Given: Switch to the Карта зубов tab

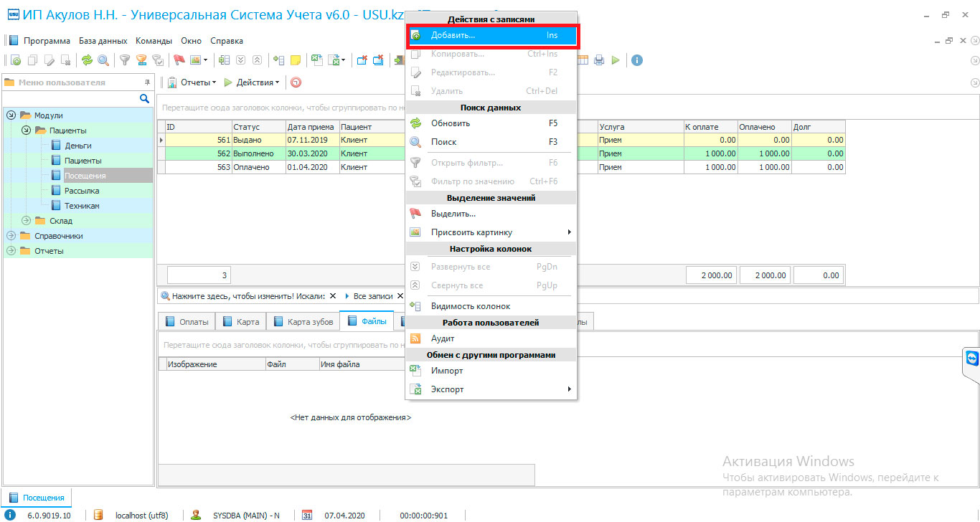Looking at the screenshot, I should coord(303,321).
